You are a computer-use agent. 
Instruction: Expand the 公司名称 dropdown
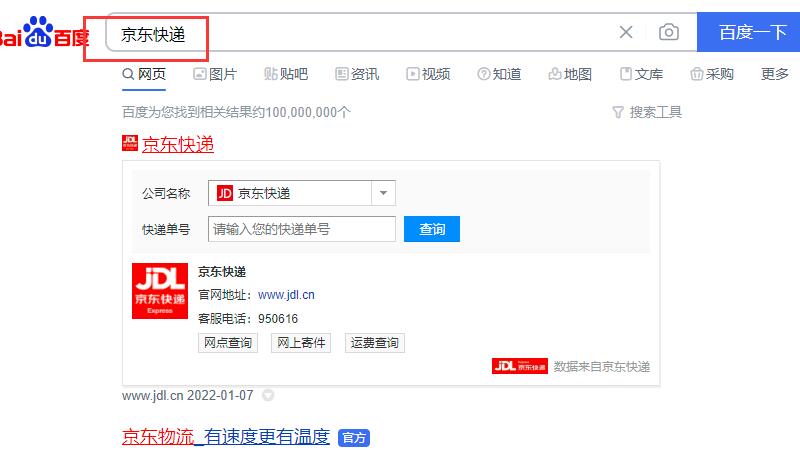pos(384,193)
